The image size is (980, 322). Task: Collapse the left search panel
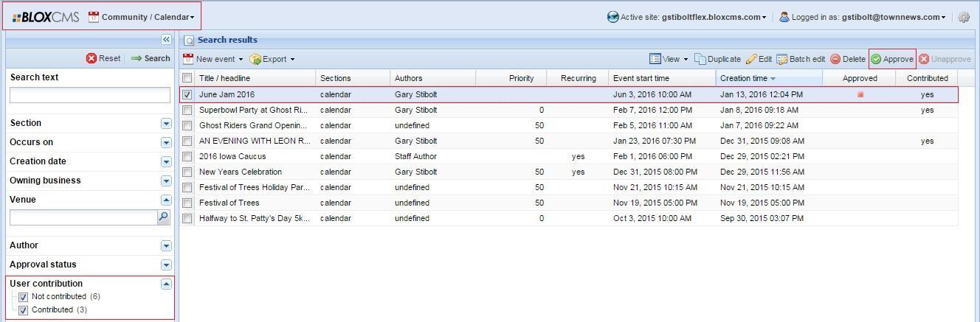click(166, 39)
